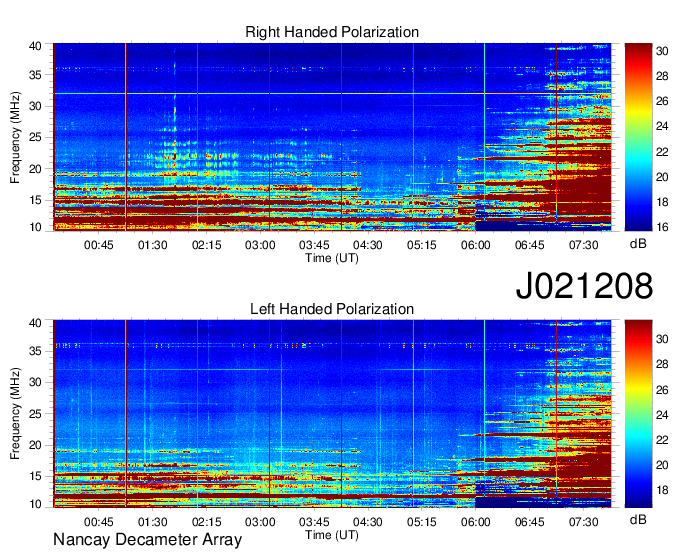Viewport: 680px width, 552px height.
Task: Click the 18 value on Right Handed colorbar
Action: (x=662, y=202)
